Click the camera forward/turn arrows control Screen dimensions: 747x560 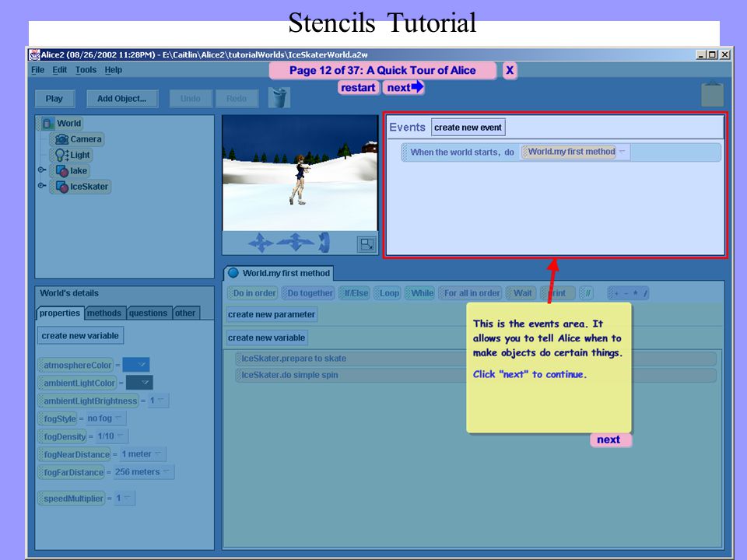296,242
